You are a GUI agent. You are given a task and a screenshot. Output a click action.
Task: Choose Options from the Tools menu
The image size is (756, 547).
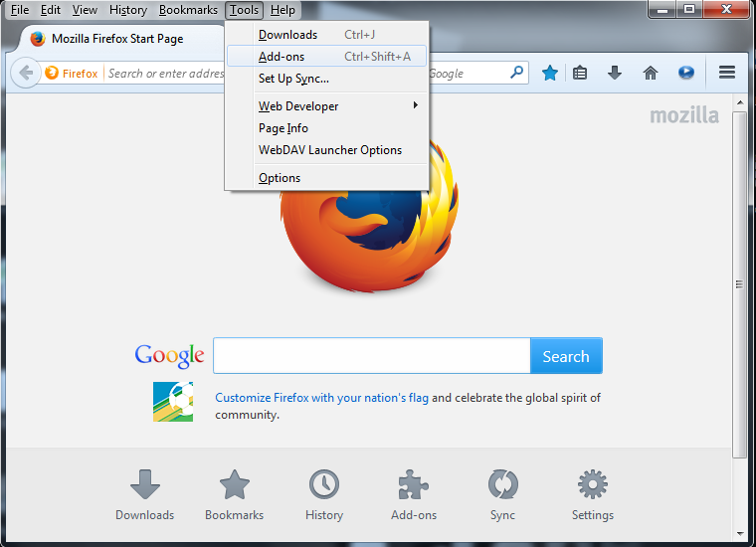tap(280, 178)
